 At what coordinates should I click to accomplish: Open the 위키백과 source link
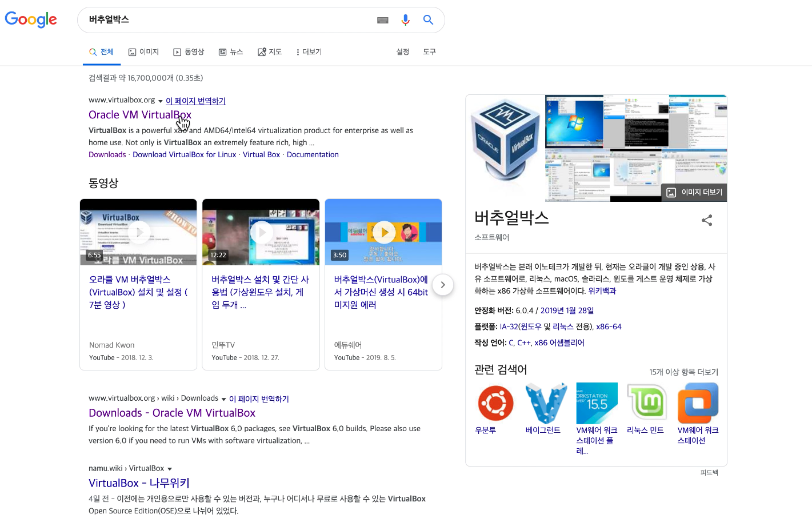(602, 291)
